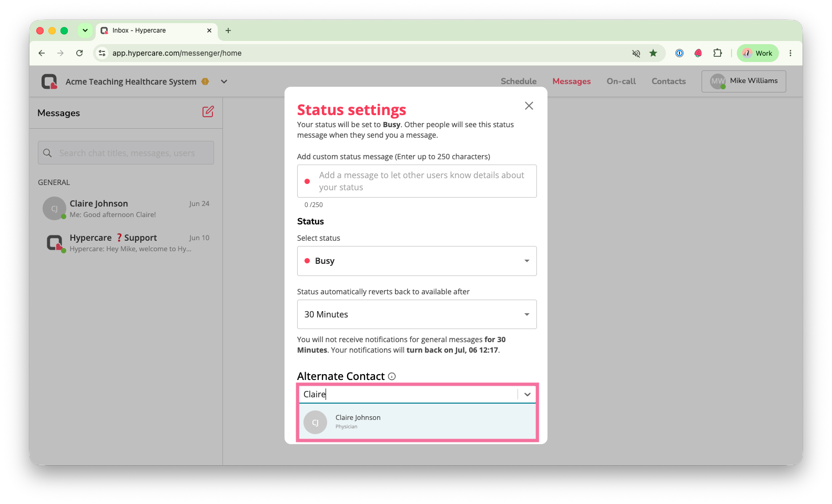Open the Contacts tab
The width and height of the screenshot is (832, 504).
668,81
